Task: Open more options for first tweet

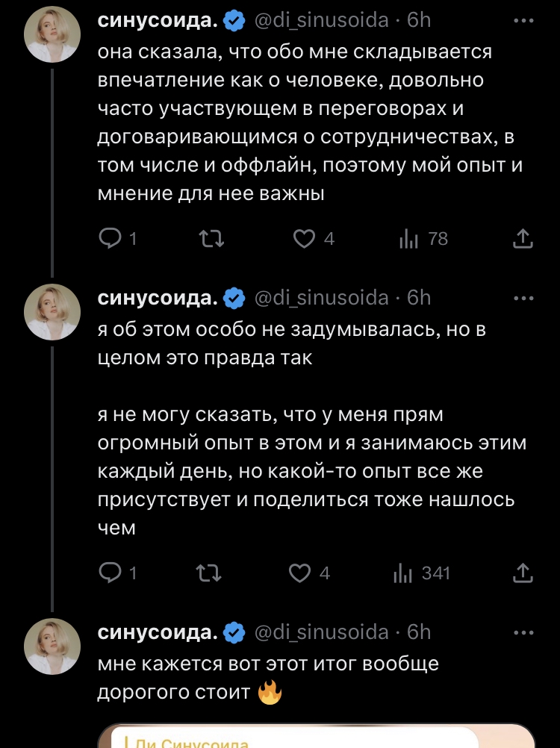Action: 525,22
